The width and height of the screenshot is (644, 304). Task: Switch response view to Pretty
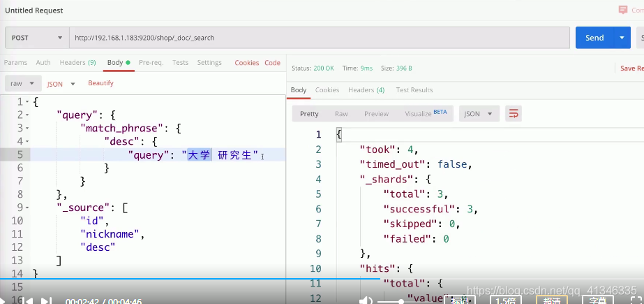pyautogui.click(x=309, y=114)
